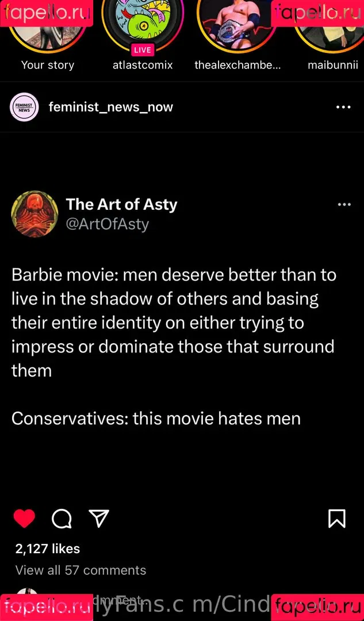
Task: Show the 2,127 likes list
Action: click(x=48, y=549)
